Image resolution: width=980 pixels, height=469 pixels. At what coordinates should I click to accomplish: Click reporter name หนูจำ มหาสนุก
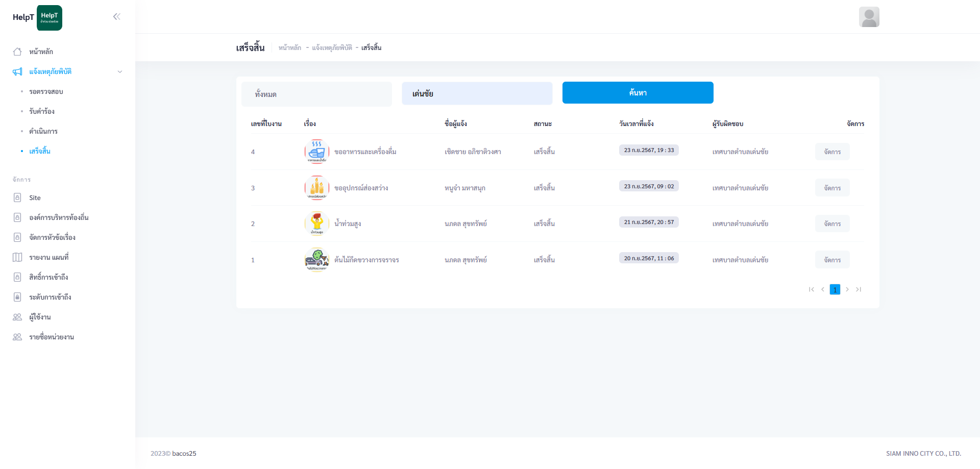(x=465, y=188)
